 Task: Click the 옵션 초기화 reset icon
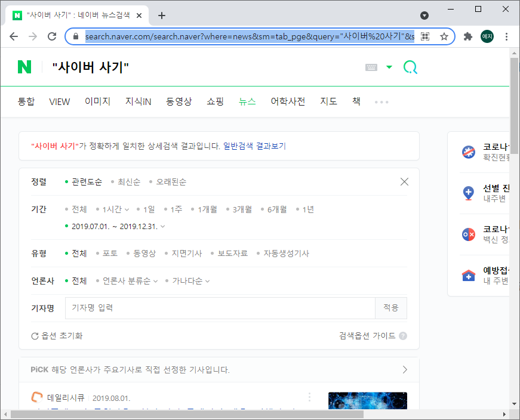[x=35, y=336]
